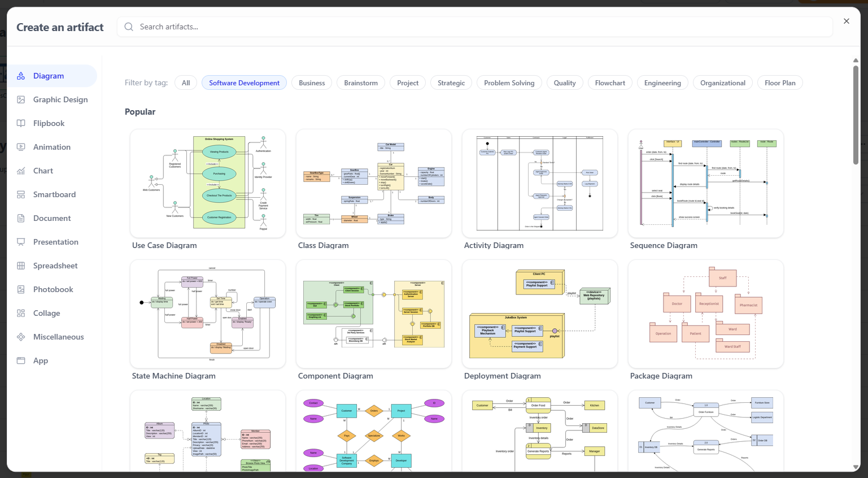Click the State Machine Diagram label
This screenshot has width=868, height=478.
click(174, 376)
